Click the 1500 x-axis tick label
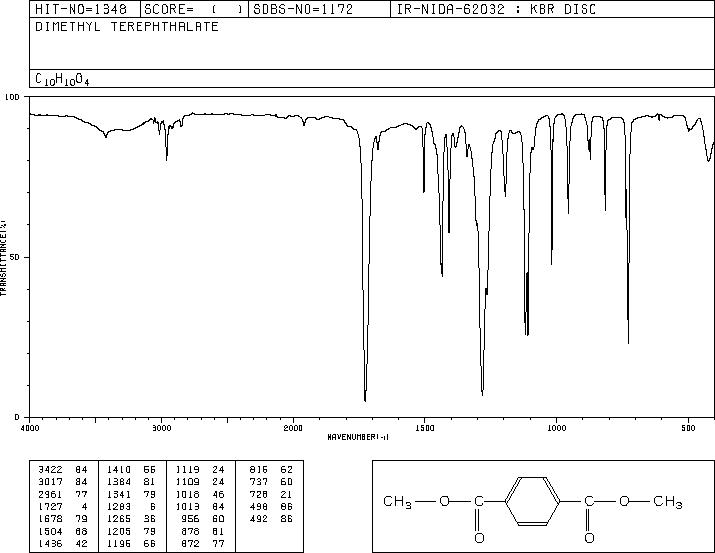 pyautogui.click(x=425, y=428)
